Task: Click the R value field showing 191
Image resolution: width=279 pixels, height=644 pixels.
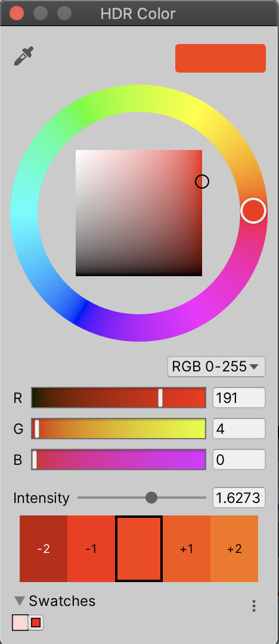Action: (x=239, y=398)
